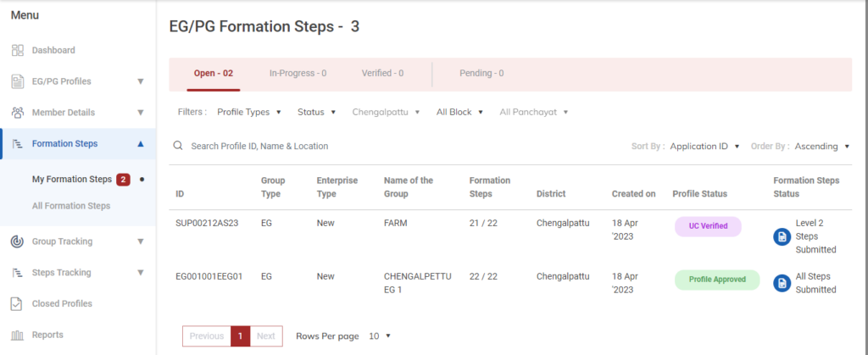This screenshot has width=868, height=355.
Task: Change Rows Per page dropdown value
Action: click(379, 336)
